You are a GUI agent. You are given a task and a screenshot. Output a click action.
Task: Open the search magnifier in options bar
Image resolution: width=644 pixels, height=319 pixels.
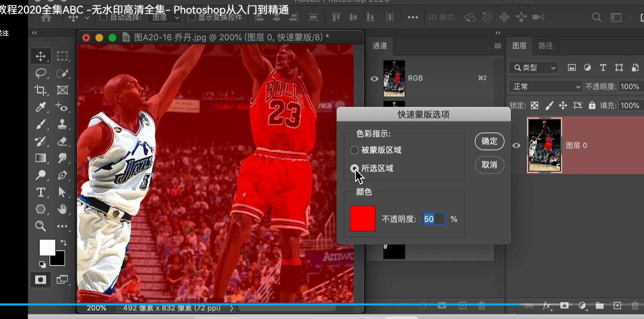point(596,17)
